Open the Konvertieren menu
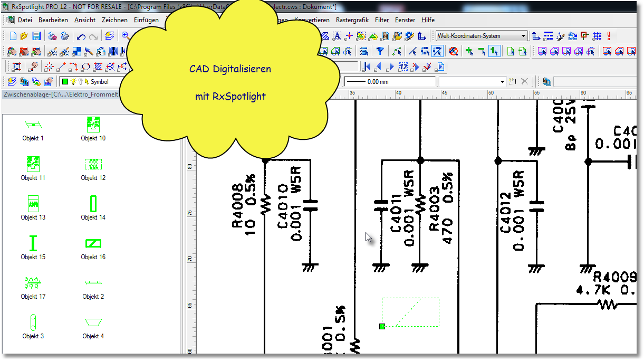This screenshot has height=361, width=644. tap(312, 20)
